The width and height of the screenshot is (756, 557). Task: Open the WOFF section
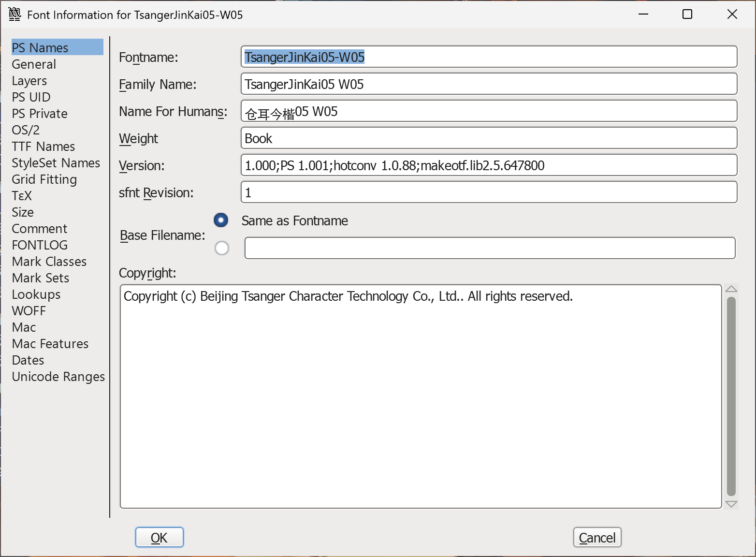(x=29, y=311)
